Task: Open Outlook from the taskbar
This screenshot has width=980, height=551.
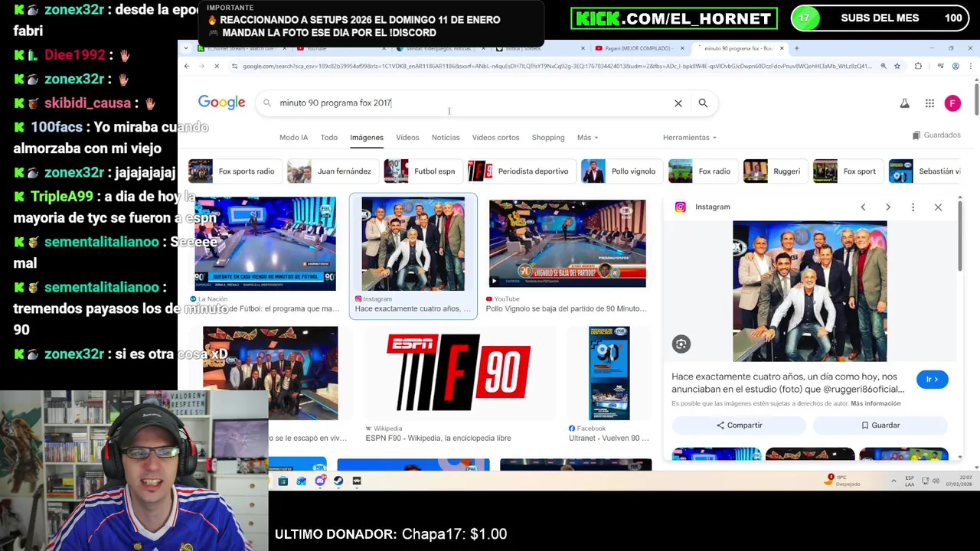Action: click(x=301, y=481)
